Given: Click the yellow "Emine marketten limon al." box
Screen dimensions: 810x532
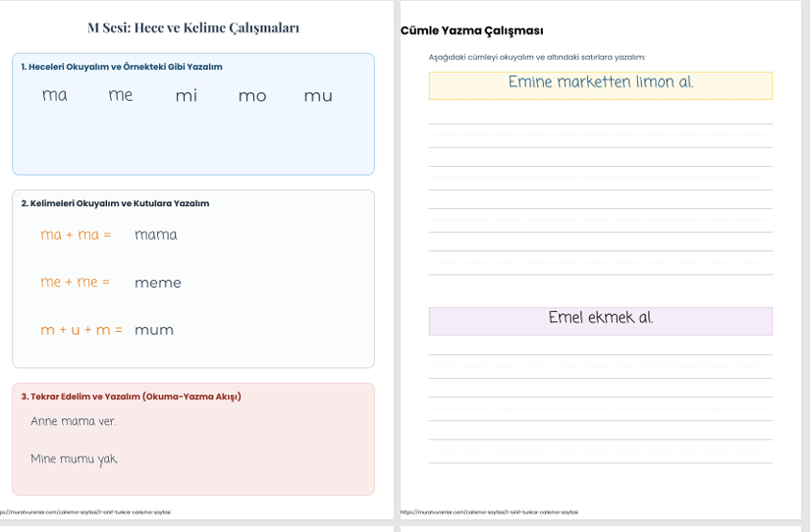Looking at the screenshot, I should pos(600,84).
